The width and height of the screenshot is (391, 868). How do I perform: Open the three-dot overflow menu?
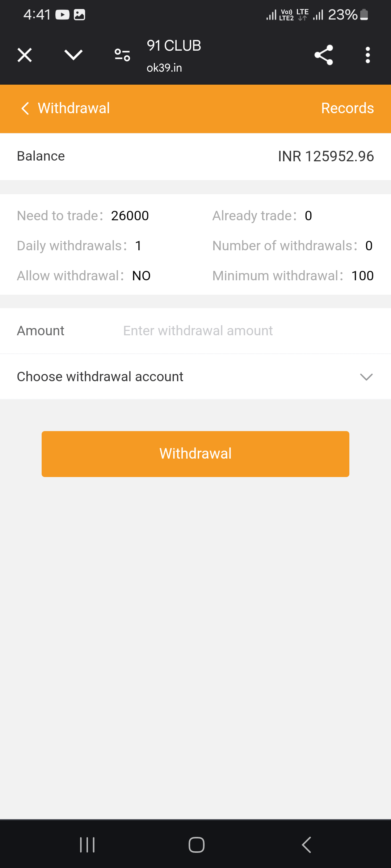click(368, 55)
